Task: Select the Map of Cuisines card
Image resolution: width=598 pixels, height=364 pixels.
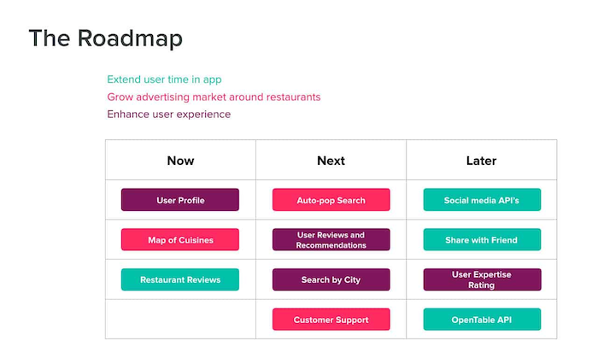Action: coord(179,240)
